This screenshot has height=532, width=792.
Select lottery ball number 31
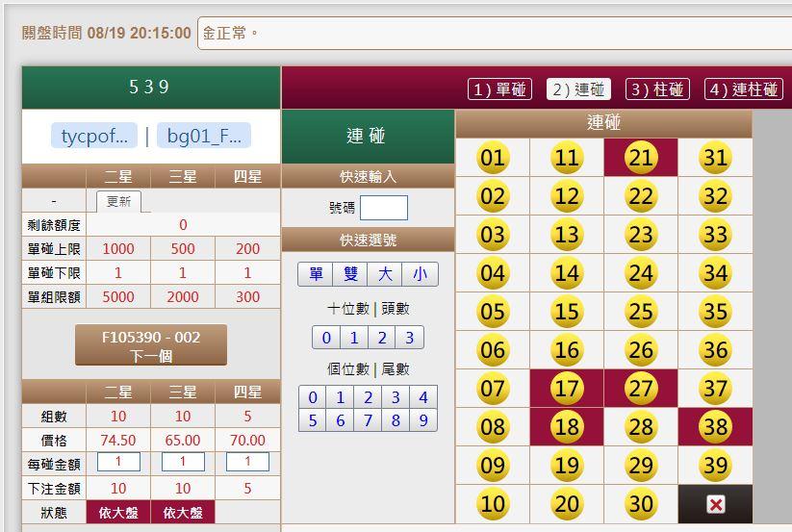pos(715,158)
